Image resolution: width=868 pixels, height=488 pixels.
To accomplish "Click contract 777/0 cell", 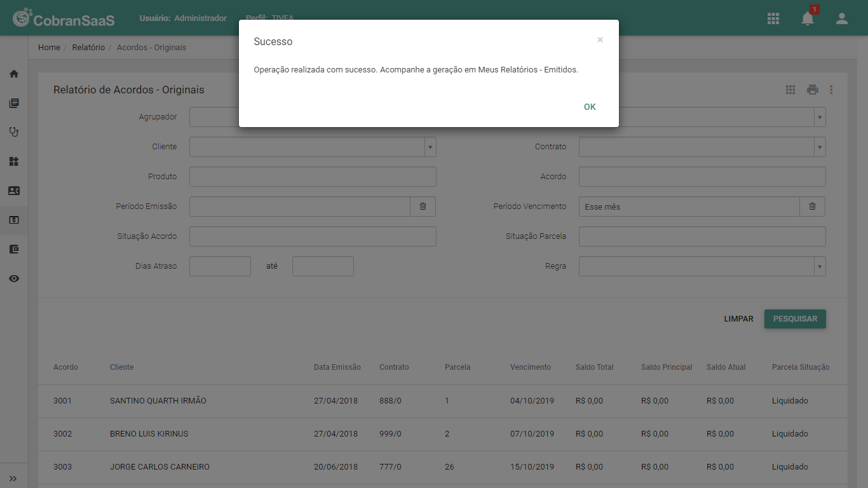I will point(390,467).
